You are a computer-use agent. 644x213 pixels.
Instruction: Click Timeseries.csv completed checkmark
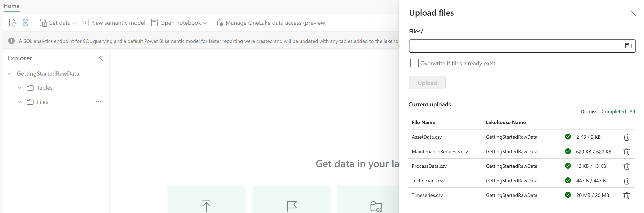point(568,195)
